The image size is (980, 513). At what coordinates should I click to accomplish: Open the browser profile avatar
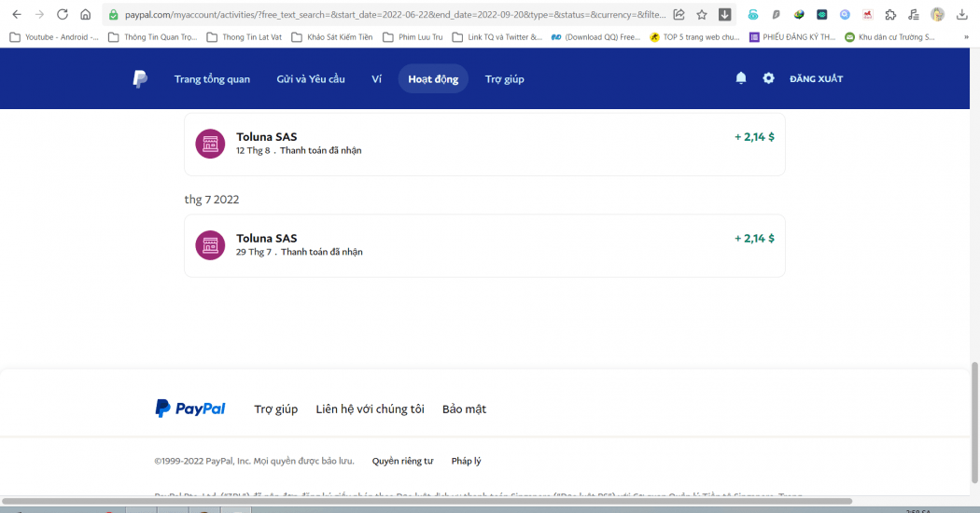click(937, 14)
